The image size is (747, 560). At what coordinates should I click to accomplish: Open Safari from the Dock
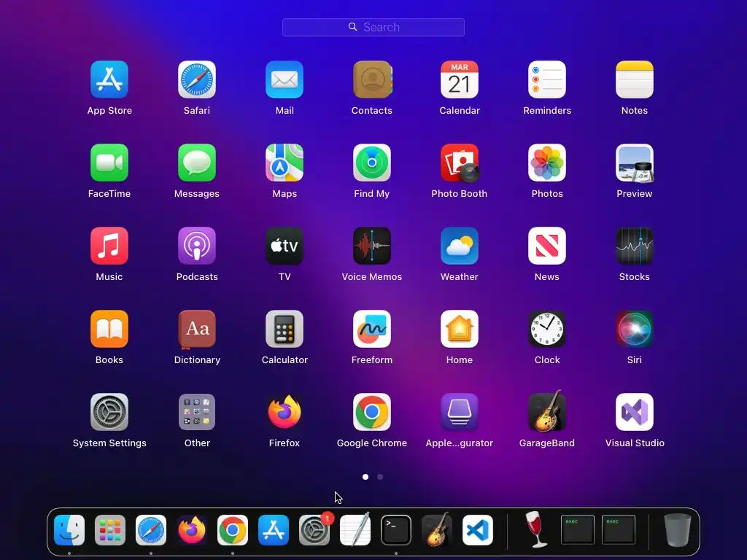(x=151, y=530)
